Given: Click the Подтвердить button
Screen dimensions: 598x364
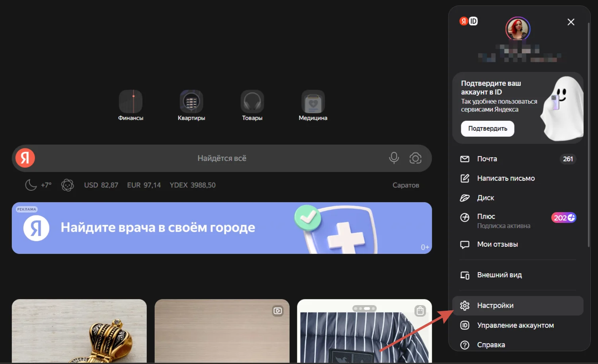Looking at the screenshot, I should [x=487, y=128].
